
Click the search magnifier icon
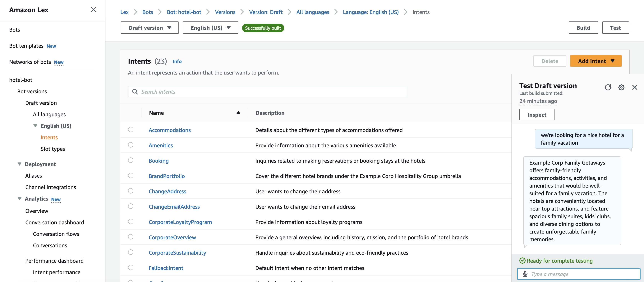click(x=135, y=92)
